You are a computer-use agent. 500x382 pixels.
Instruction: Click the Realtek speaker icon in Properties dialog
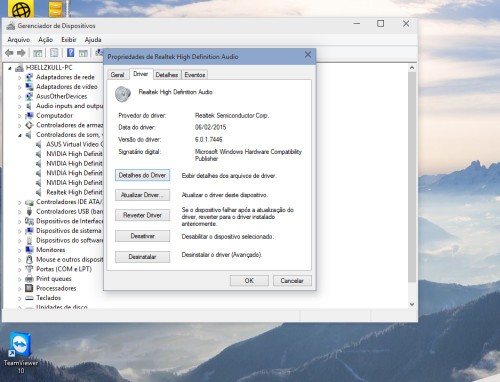(123, 94)
